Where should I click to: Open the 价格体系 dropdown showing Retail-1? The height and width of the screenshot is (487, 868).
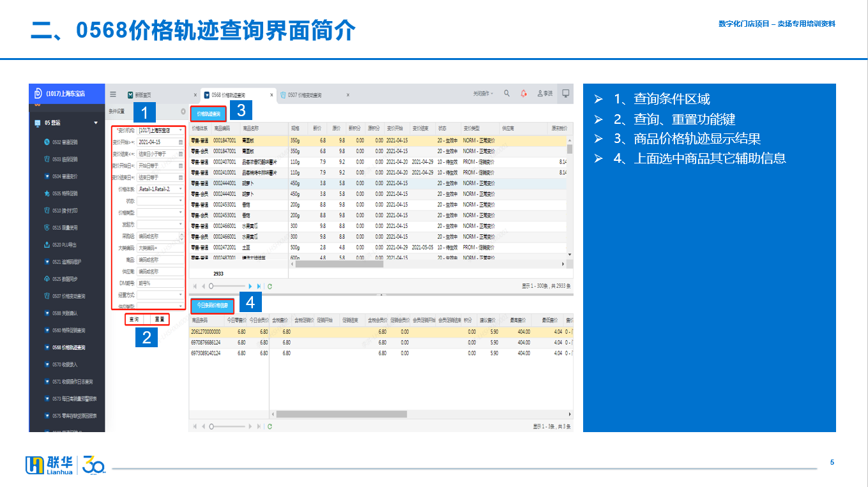point(181,189)
